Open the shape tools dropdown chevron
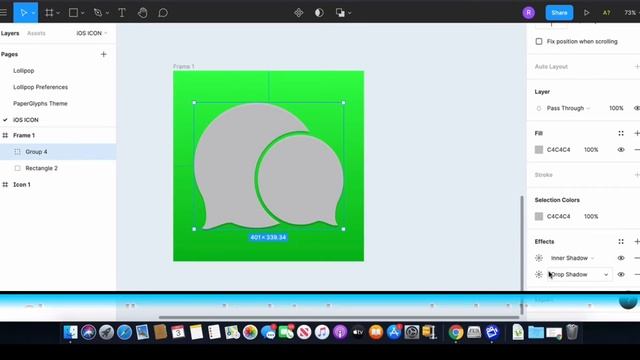The height and width of the screenshot is (360, 640). [x=82, y=13]
